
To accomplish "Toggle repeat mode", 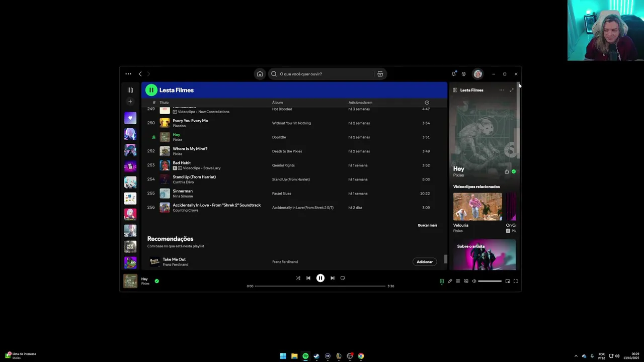I will 343,278.
